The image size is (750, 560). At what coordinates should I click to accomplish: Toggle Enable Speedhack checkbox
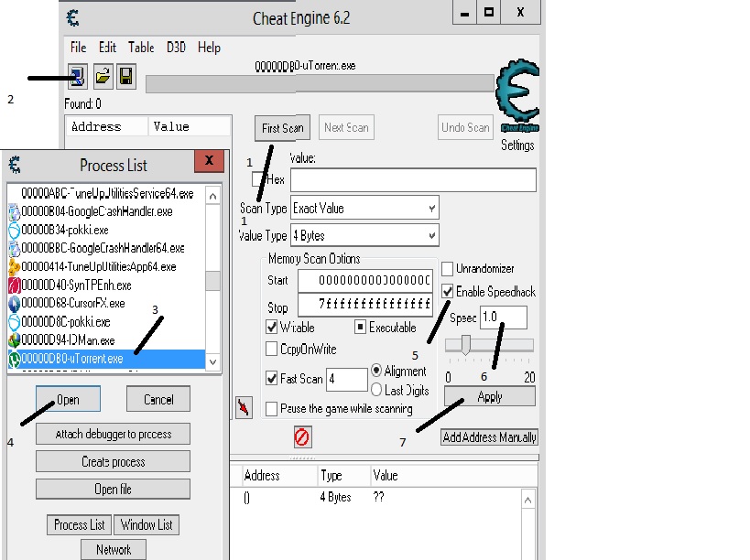click(x=447, y=291)
